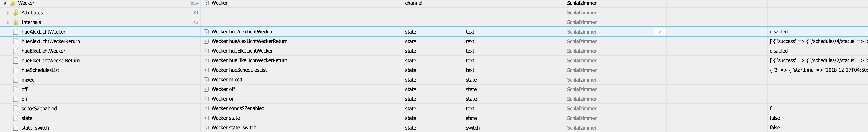The width and height of the screenshot is (868, 132).
Task: Select the on object in the tree
Action: click(x=24, y=99)
